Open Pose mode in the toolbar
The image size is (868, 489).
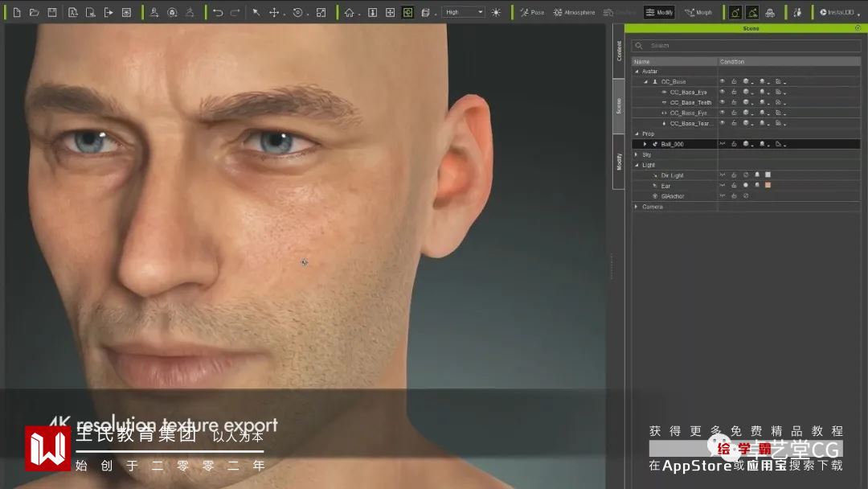click(532, 12)
